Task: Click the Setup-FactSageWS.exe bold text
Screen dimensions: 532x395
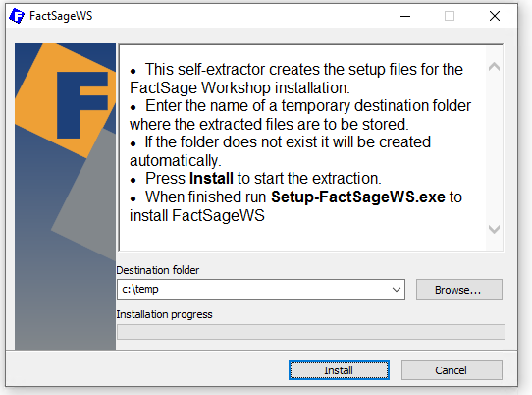Action: 358,197
